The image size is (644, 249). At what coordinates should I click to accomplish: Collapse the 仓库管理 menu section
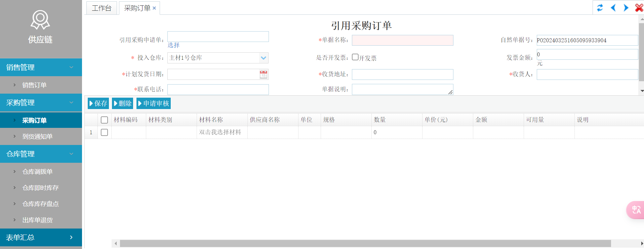tap(41, 154)
